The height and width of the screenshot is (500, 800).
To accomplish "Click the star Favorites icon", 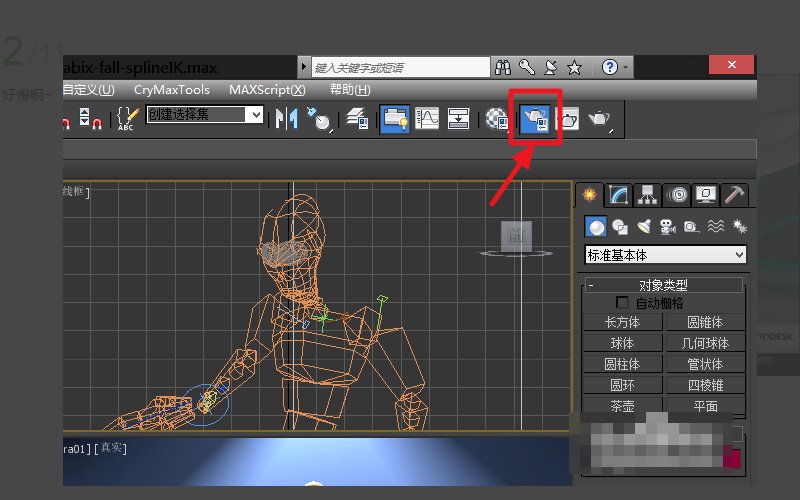I will [x=574, y=67].
